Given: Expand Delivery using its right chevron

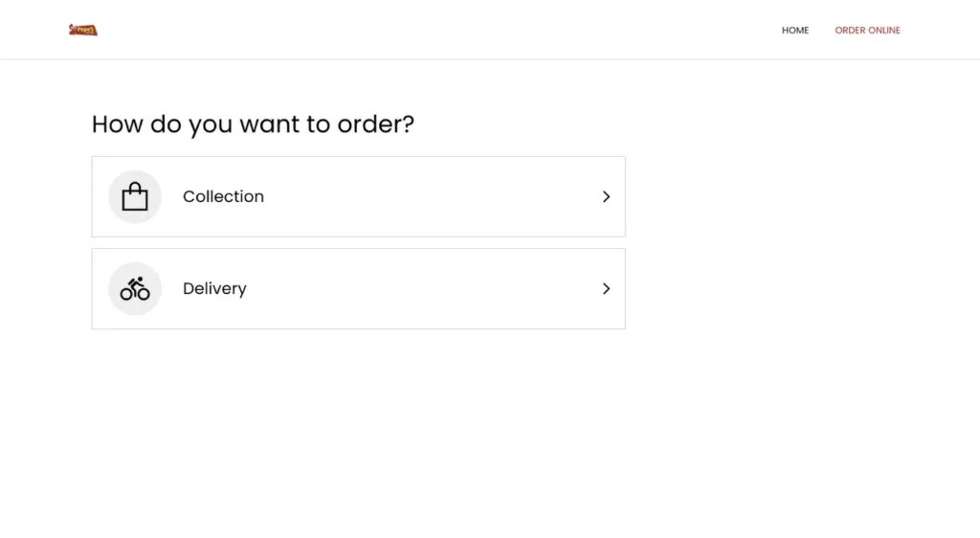Looking at the screenshot, I should [606, 288].
